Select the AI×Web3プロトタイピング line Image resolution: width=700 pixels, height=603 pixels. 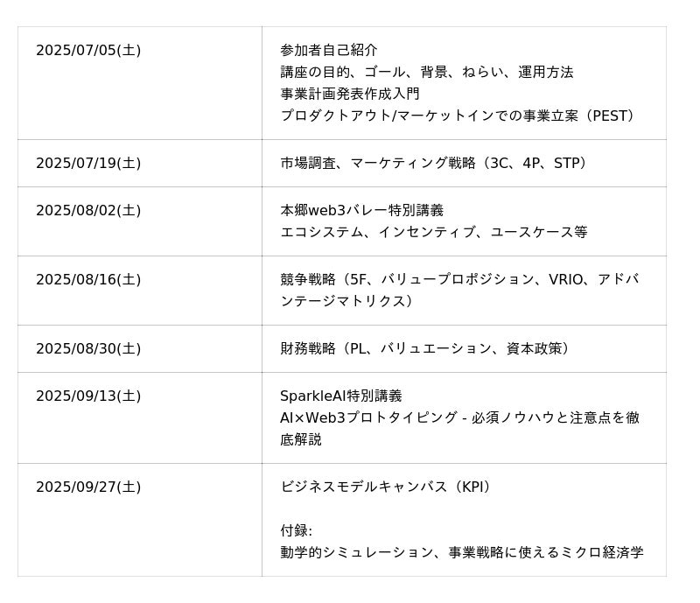[x=459, y=418]
